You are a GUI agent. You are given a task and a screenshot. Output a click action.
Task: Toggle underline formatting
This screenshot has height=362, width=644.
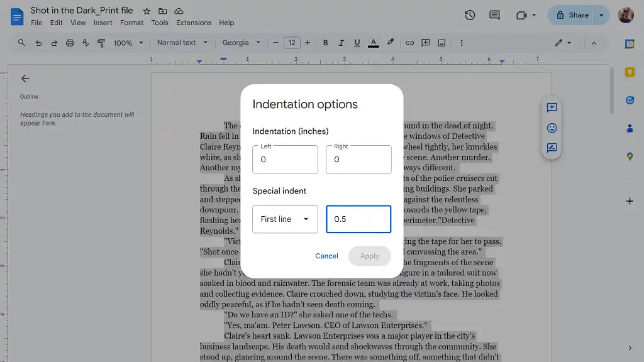(x=357, y=43)
